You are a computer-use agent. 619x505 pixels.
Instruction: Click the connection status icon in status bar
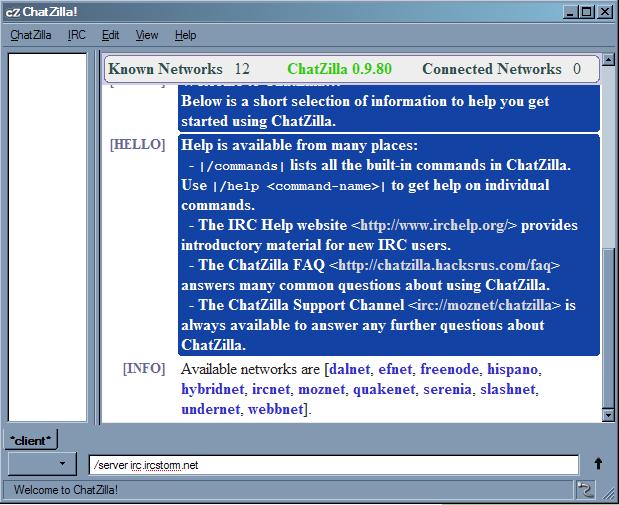coord(584,490)
